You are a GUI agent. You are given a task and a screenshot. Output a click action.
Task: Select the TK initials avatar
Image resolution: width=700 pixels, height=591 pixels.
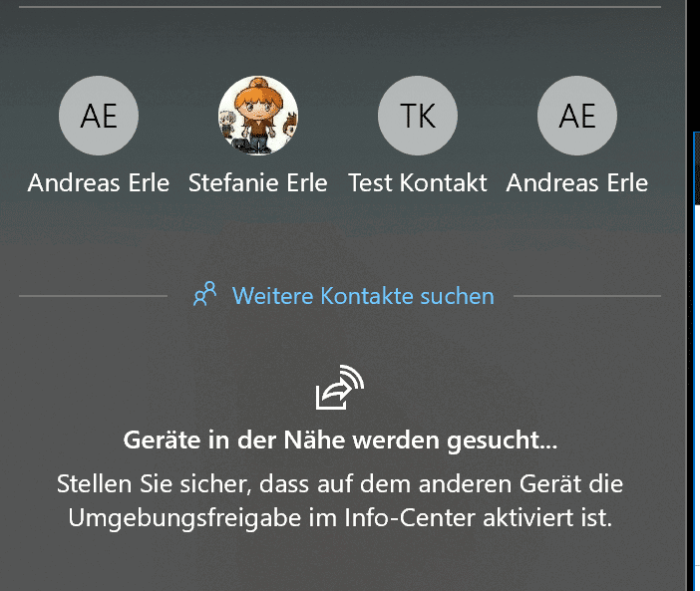pos(418,116)
